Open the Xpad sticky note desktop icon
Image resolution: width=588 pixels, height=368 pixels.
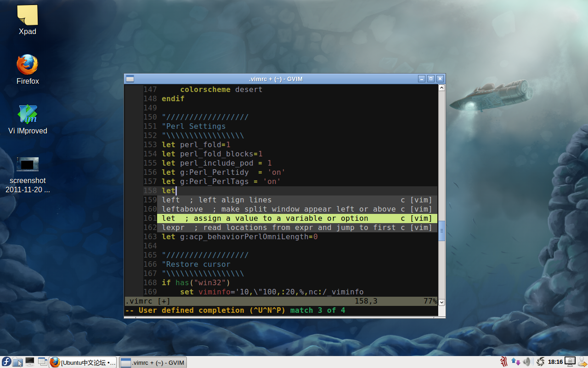pyautogui.click(x=28, y=15)
